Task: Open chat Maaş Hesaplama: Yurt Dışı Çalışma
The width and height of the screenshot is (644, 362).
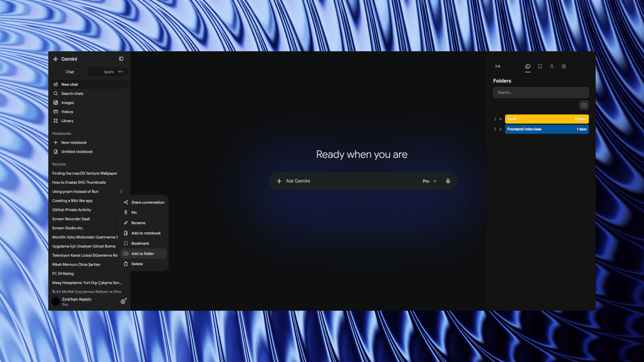Action: point(87,283)
